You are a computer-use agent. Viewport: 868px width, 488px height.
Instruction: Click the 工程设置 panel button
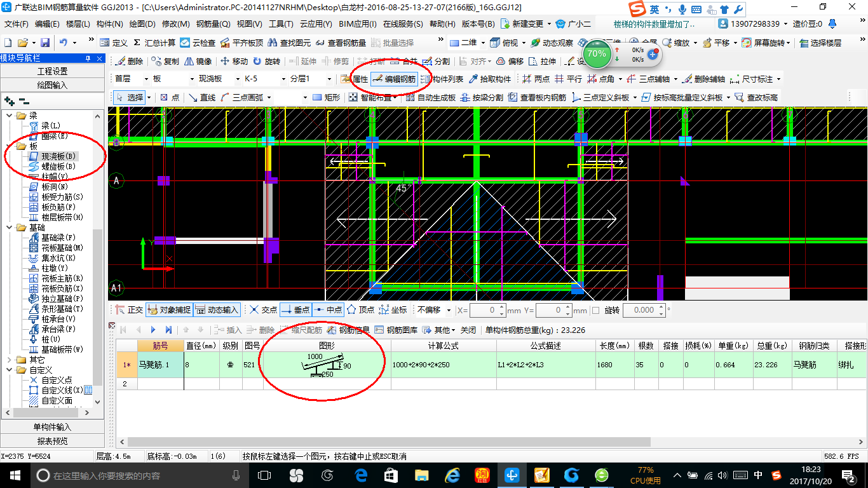[52, 71]
